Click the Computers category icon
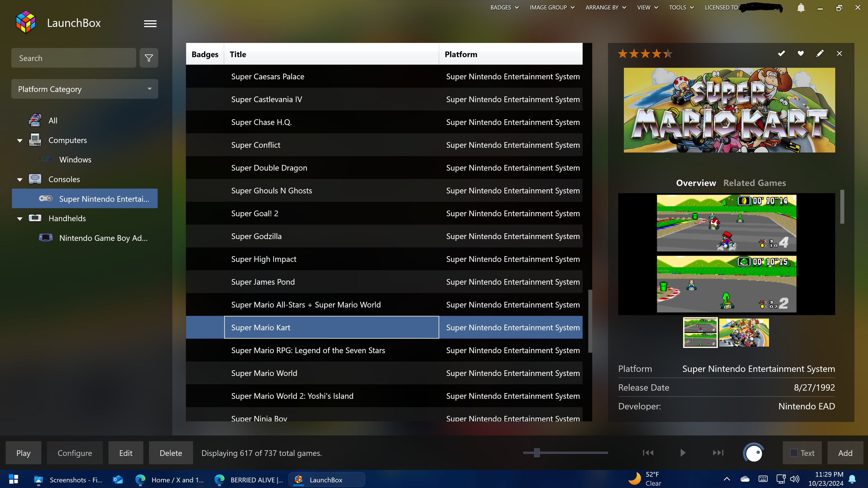This screenshot has width=868, height=488. (35, 140)
